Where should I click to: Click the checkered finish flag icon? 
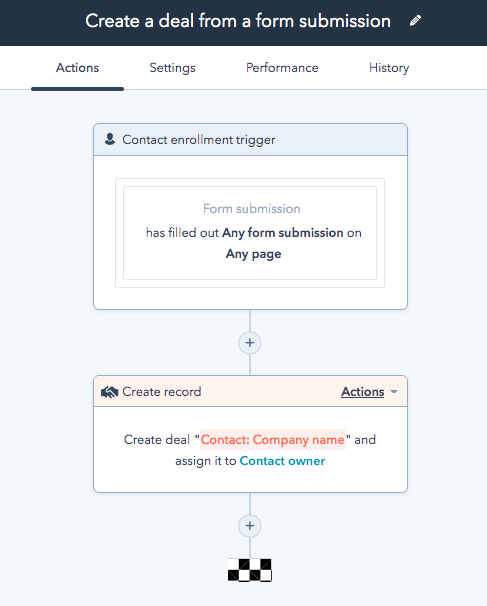point(250,570)
